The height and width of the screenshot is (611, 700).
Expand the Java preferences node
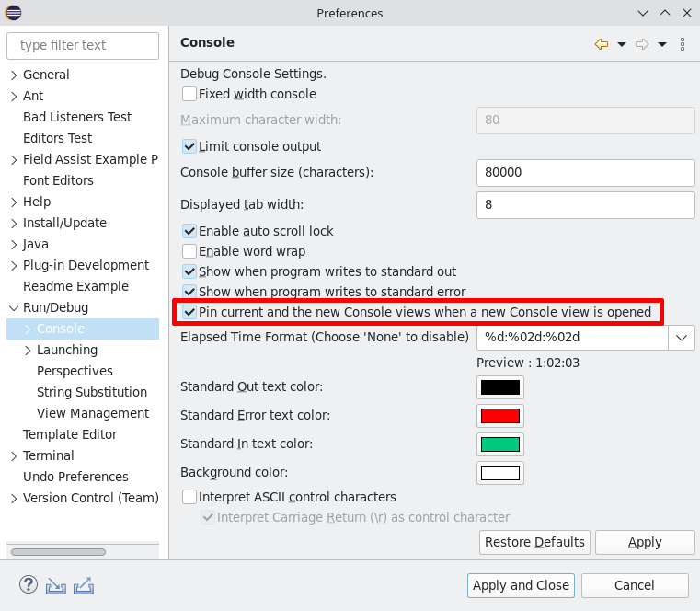(14, 245)
